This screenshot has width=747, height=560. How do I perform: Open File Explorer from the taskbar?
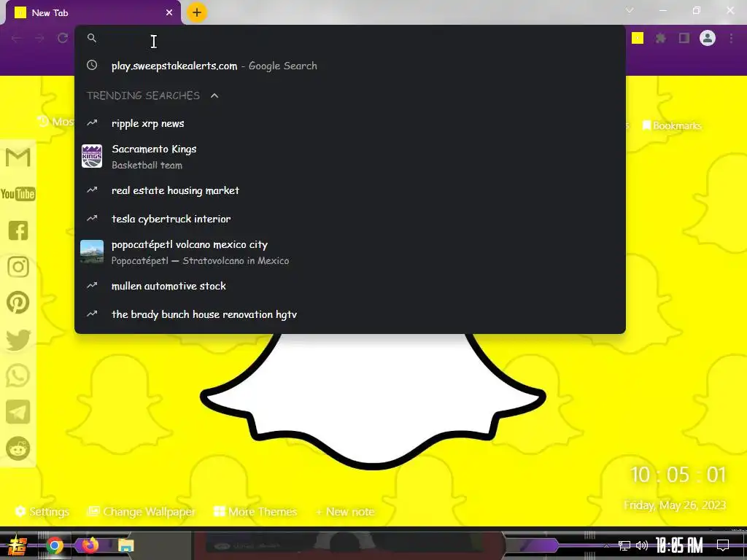pyautogui.click(x=125, y=545)
